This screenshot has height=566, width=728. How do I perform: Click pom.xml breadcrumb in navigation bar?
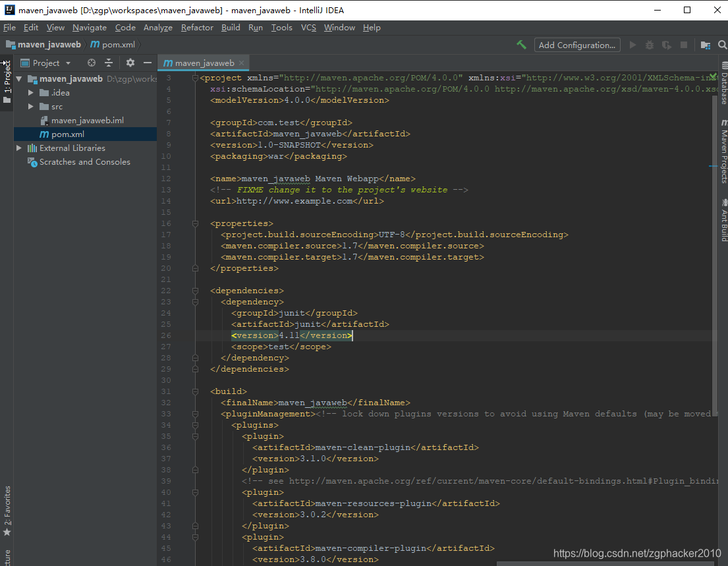point(113,45)
